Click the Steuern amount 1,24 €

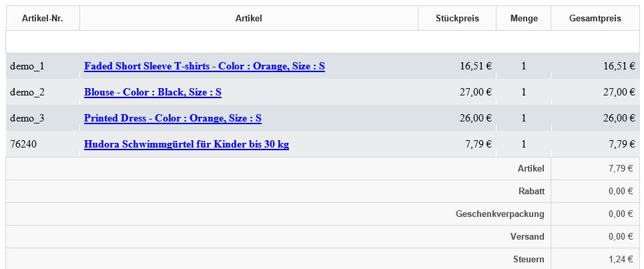click(x=621, y=259)
